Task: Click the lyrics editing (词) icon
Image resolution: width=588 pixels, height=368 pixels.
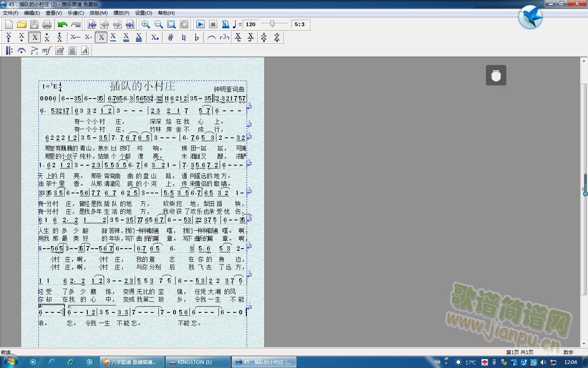Action: click(59, 50)
